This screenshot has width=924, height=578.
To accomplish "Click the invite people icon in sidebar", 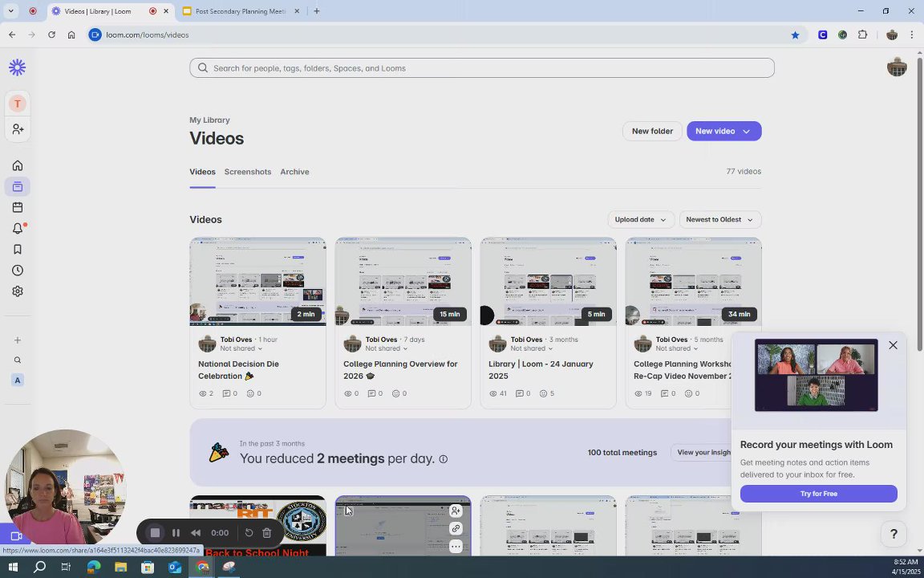I will 18,129.
